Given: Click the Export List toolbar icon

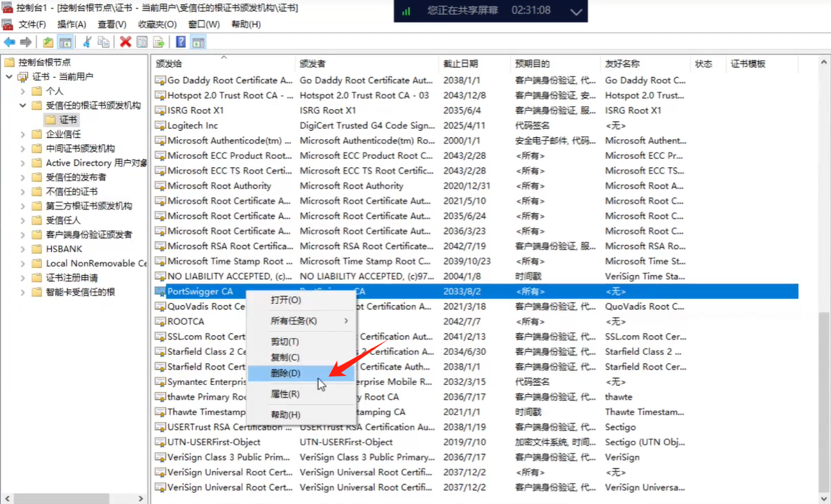Looking at the screenshot, I should click(158, 42).
